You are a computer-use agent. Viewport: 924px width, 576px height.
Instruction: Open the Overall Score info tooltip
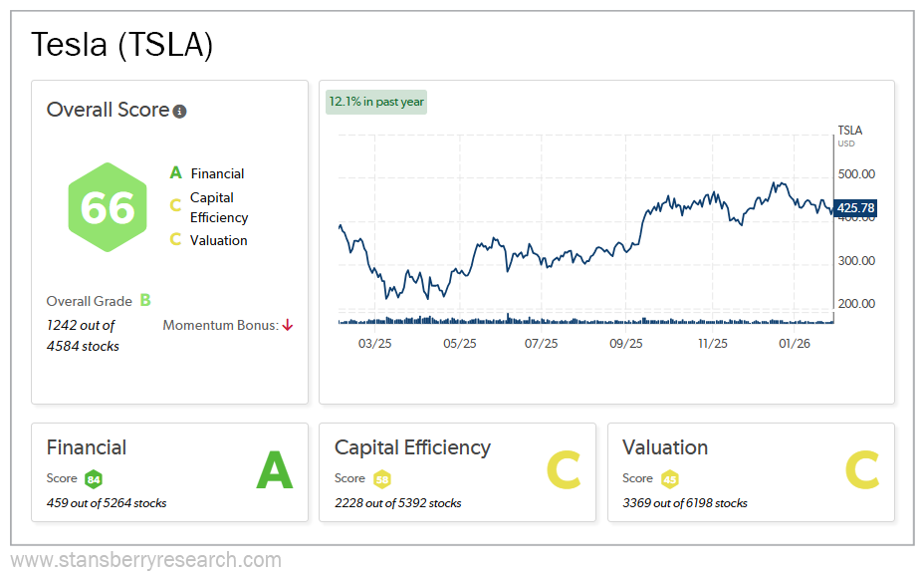click(179, 111)
